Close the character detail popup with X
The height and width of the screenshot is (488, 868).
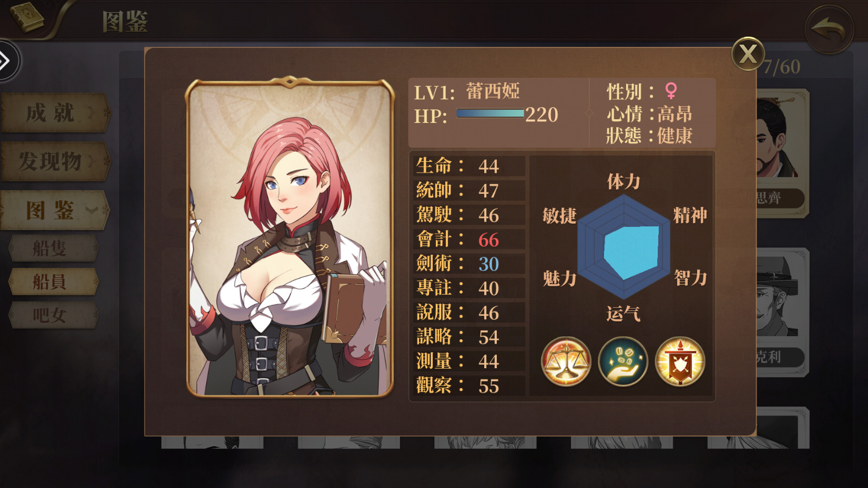coord(748,54)
